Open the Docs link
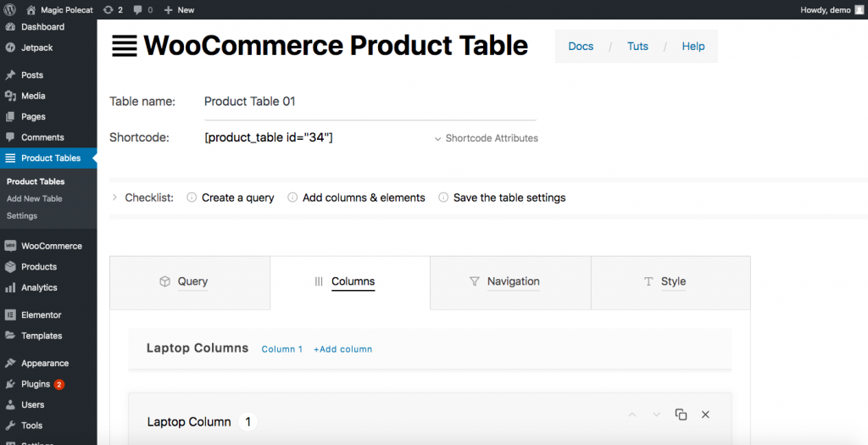This screenshot has width=868, height=445. coord(581,47)
